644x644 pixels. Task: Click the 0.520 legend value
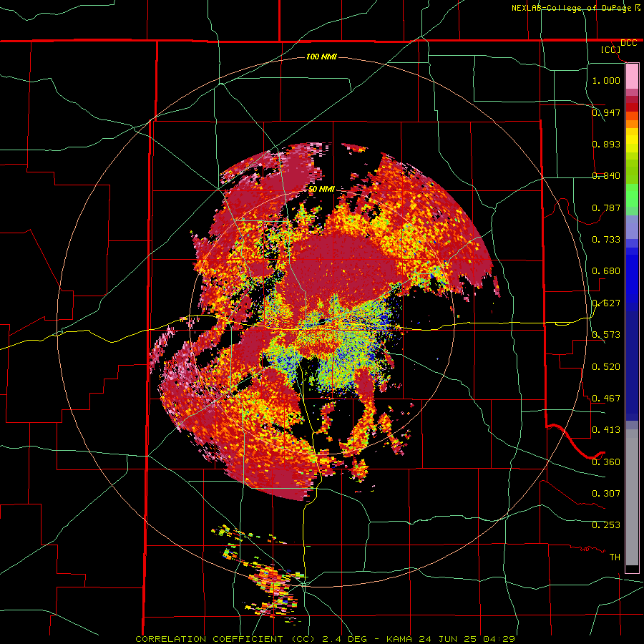tap(606, 367)
